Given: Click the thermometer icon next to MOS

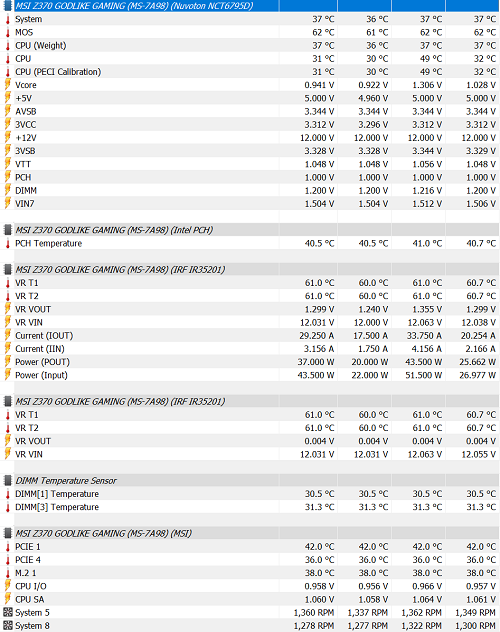Looking at the screenshot, I should pos(7,32).
